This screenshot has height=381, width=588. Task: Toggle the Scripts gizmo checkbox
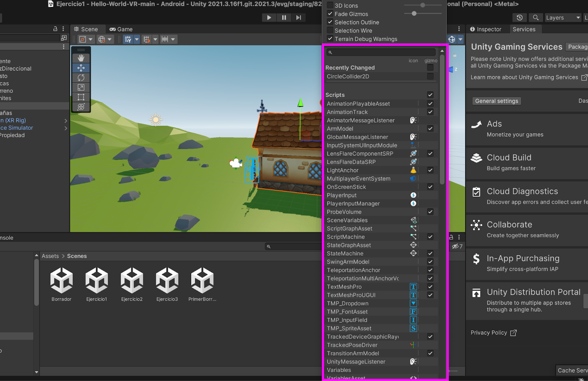tap(430, 95)
